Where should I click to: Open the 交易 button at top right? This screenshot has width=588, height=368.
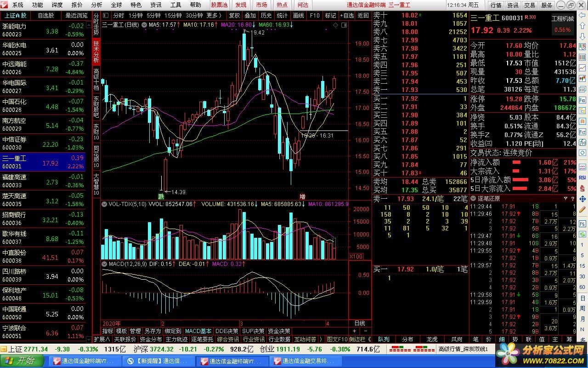tap(530, 5)
